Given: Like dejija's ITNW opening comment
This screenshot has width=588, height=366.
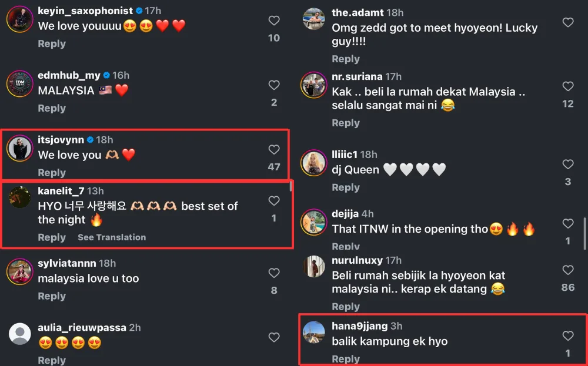Looking at the screenshot, I should [x=568, y=224].
